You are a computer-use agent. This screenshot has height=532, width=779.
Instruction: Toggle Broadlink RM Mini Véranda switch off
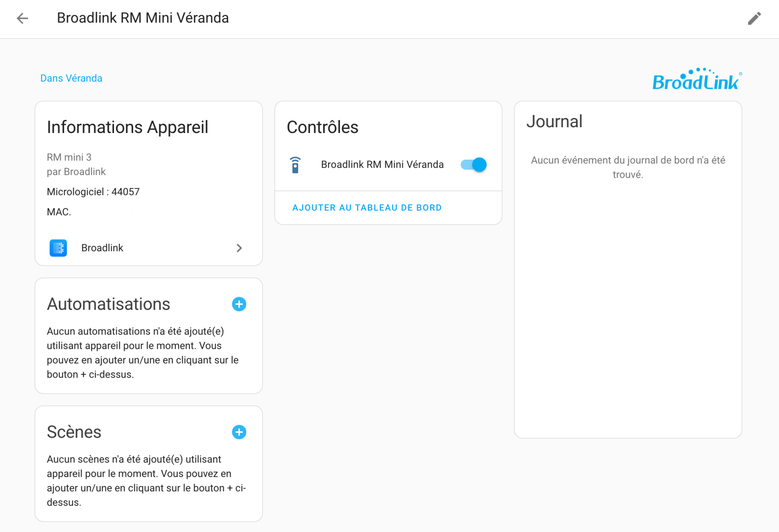tap(473, 165)
